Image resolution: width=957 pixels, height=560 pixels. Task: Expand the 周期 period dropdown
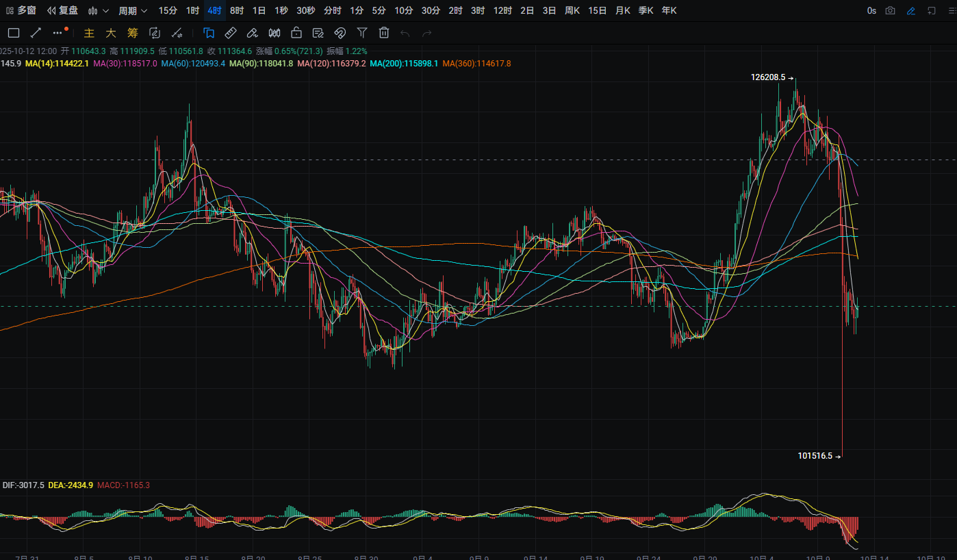click(132, 11)
